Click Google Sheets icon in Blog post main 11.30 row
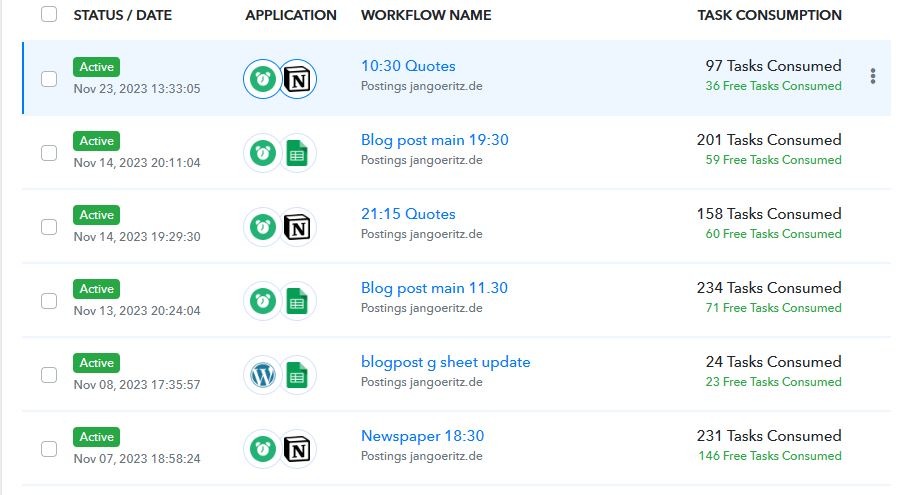 tap(297, 301)
